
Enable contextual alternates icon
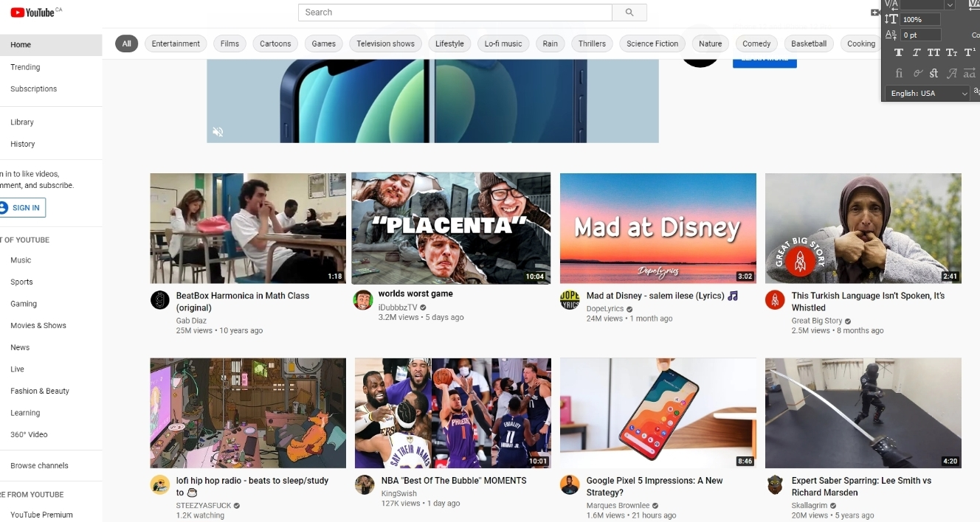(x=917, y=73)
